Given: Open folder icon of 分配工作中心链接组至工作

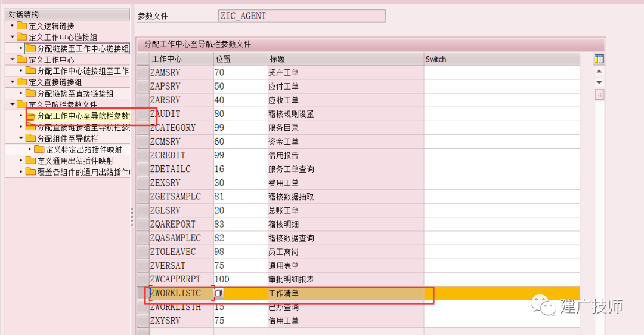Looking at the screenshot, I should [30, 71].
